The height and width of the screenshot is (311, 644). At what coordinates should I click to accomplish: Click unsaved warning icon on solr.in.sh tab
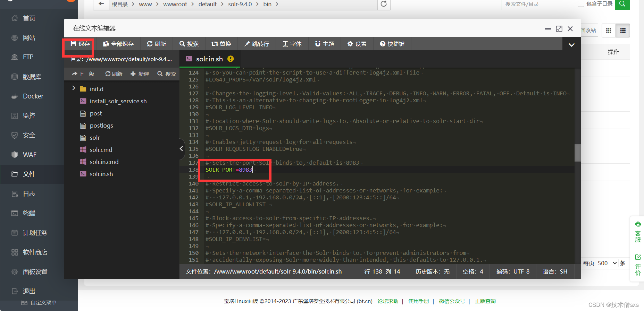tap(231, 59)
